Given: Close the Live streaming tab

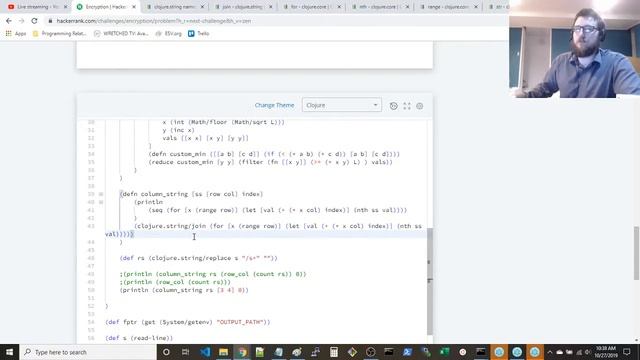Looking at the screenshot, I should [65, 7].
